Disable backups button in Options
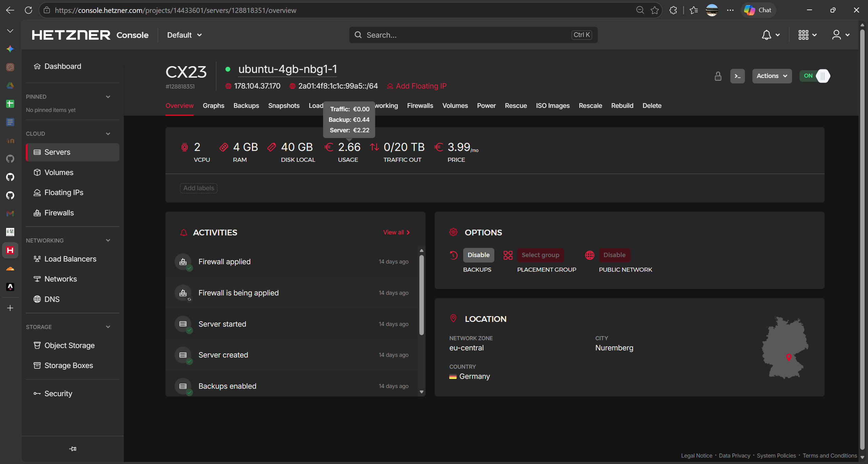This screenshot has height=464, width=868. [478, 255]
